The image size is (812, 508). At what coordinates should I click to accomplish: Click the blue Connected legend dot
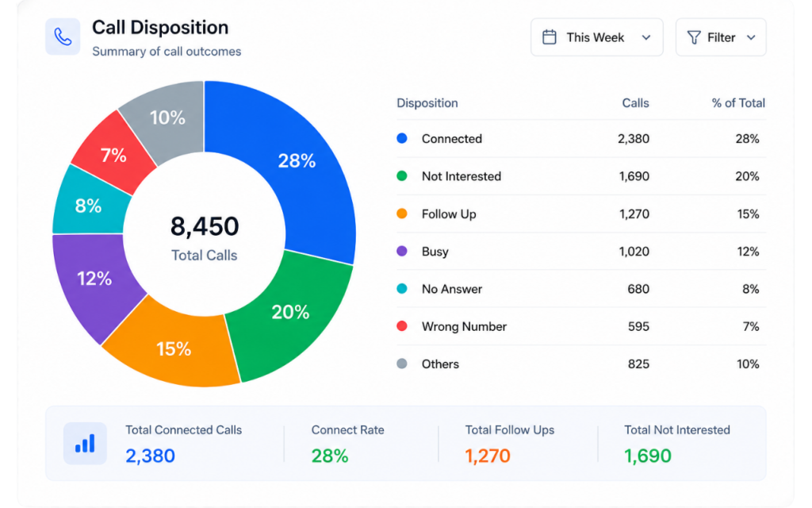pyautogui.click(x=402, y=138)
